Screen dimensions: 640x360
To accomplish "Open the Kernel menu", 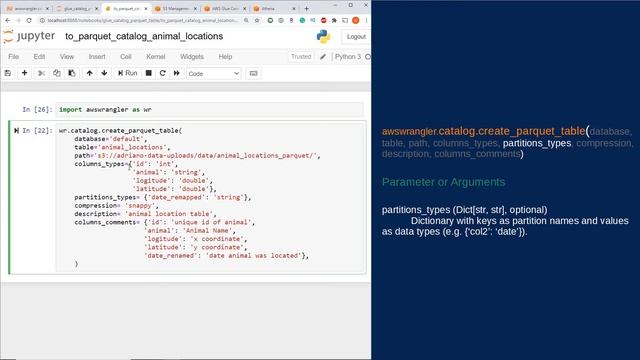I will (156, 57).
